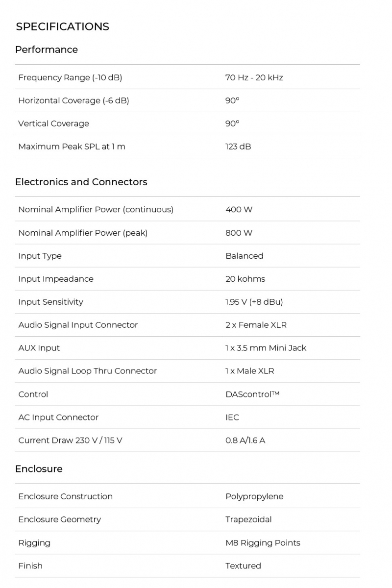Click the 800 W peak power value
The height and width of the screenshot is (588, 392).
tap(239, 233)
